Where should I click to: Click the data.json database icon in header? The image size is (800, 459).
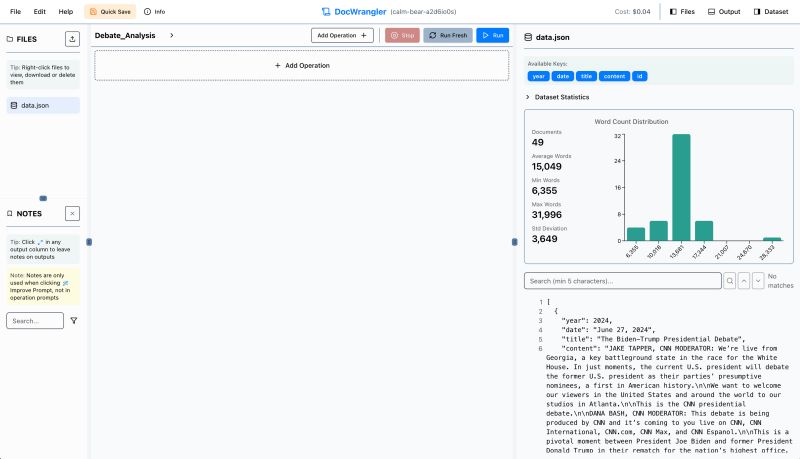coord(528,37)
